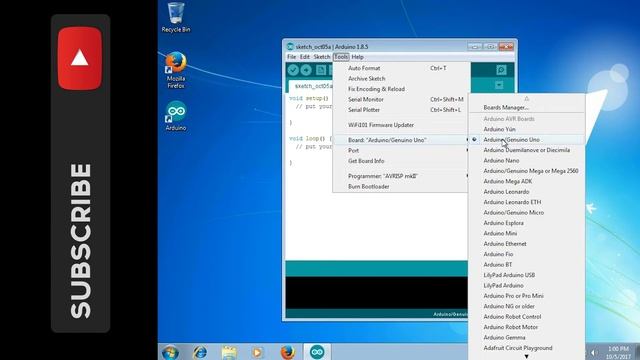This screenshot has width=640, height=360.
Task: Click Burn Bootloader
Action: click(401, 187)
